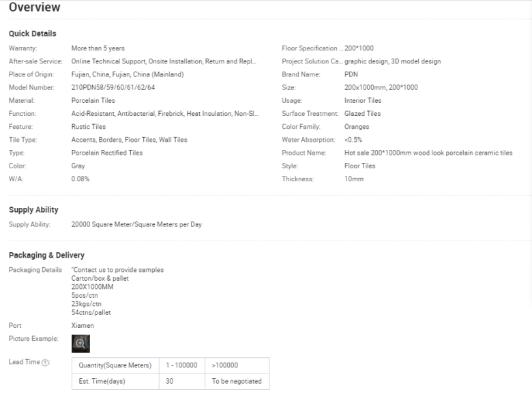532x396 pixels.
Task: Click the '30' estimated days cell
Action: coord(169,381)
